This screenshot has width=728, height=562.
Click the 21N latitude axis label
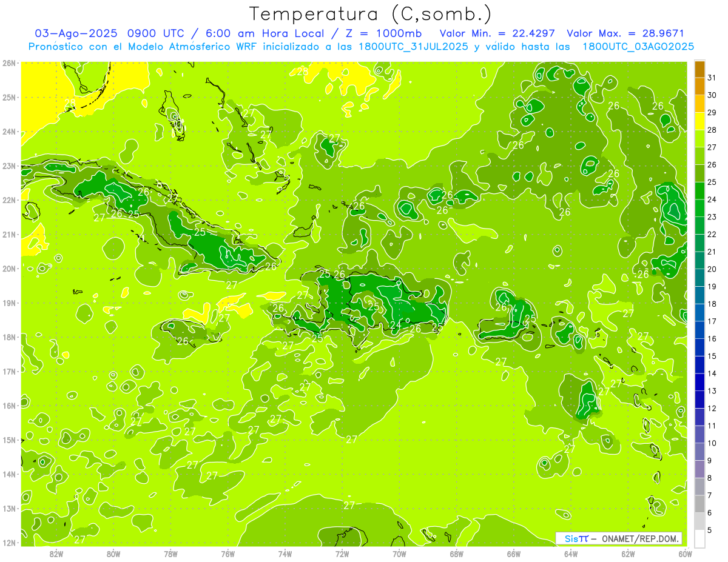[x=9, y=235]
